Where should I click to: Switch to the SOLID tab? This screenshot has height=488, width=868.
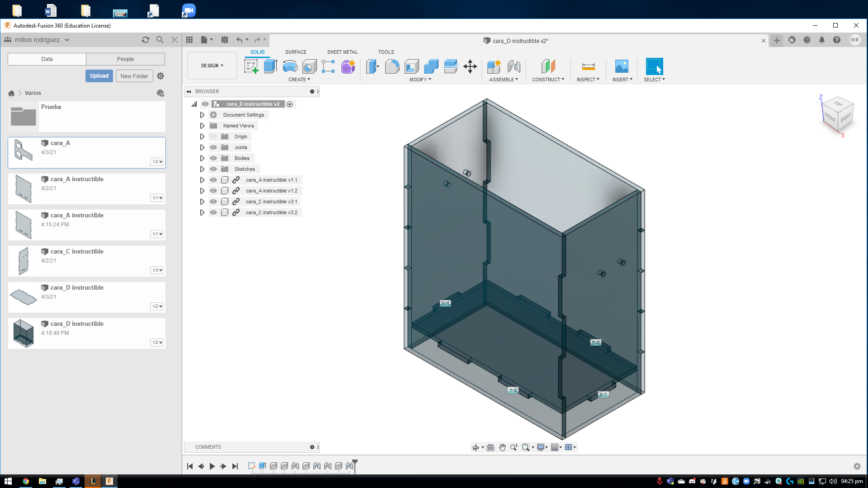[x=258, y=52]
